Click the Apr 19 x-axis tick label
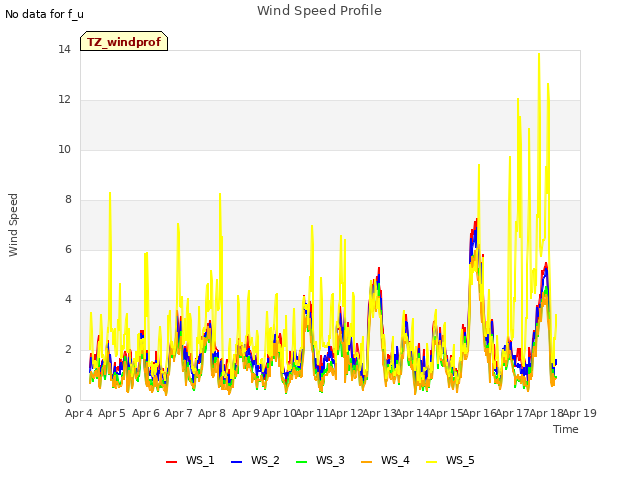Image resolution: width=640 pixels, height=480 pixels. tap(580, 413)
